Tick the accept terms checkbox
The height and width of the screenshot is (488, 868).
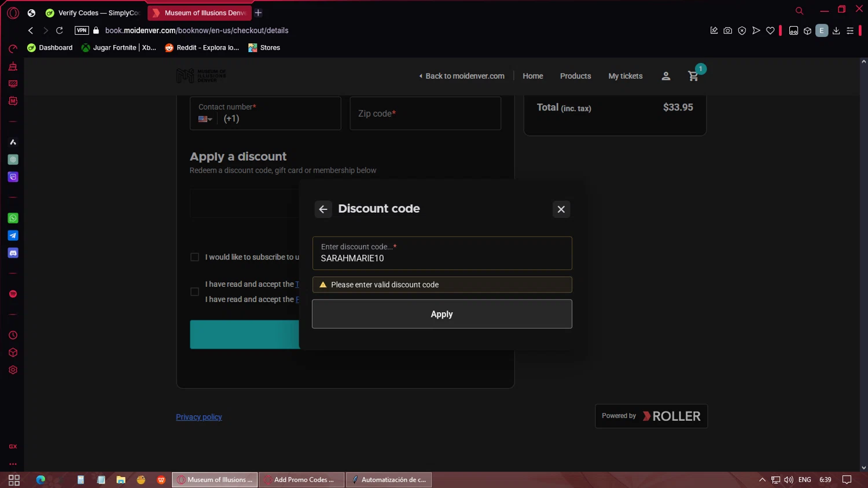tap(195, 292)
